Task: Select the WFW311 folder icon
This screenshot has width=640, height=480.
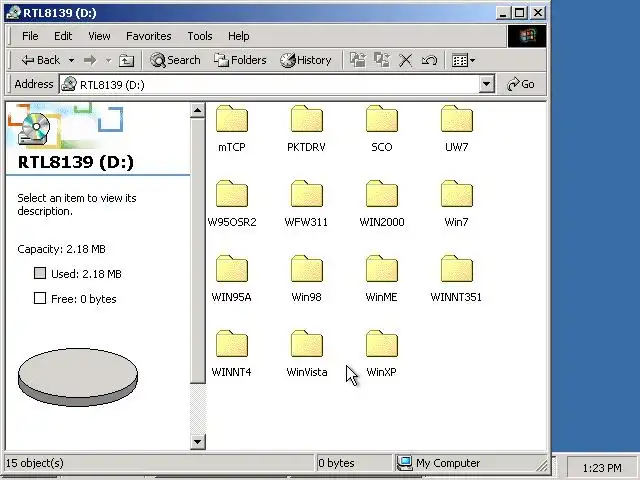Action: pyautogui.click(x=307, y=194)
